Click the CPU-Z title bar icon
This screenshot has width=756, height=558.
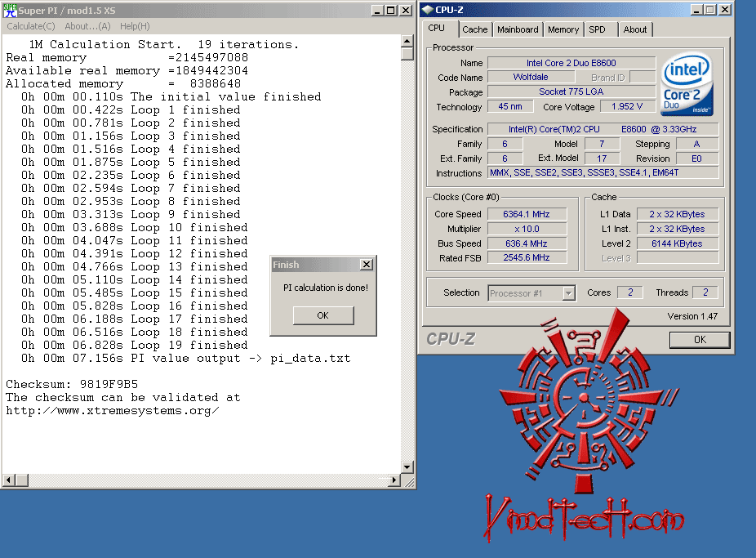tap(427, 10)
